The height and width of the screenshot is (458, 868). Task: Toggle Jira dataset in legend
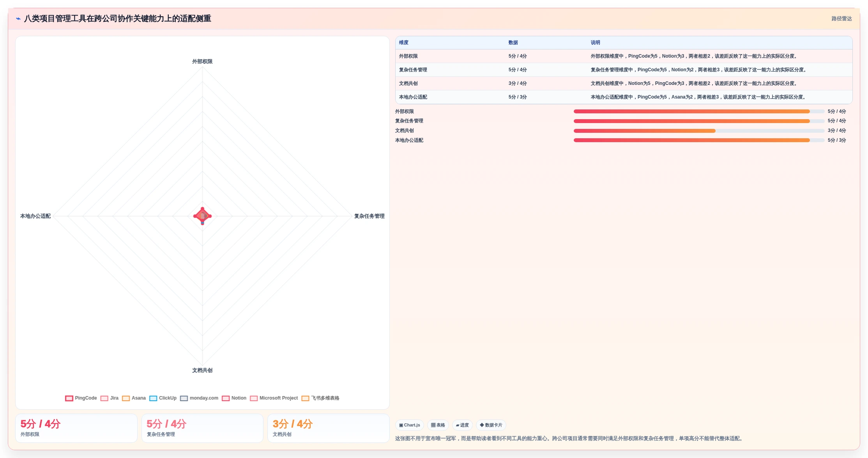(110, 398)
